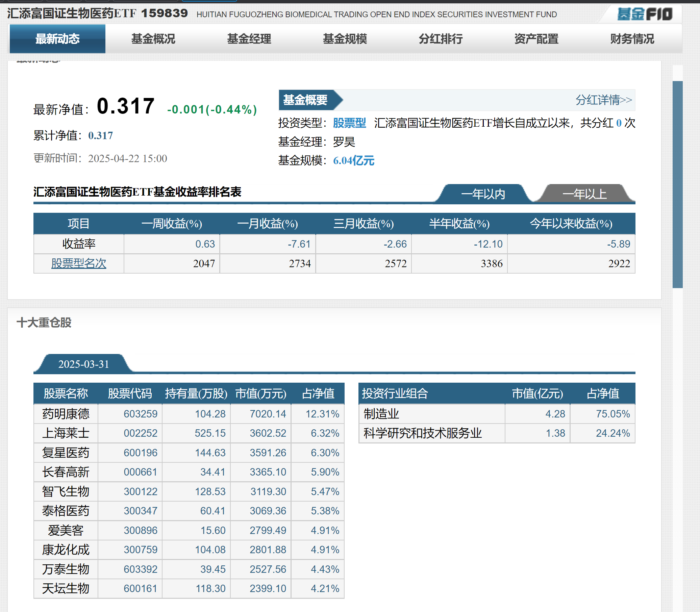Open the 股票型名次 ranking link
Image resolution: width=700 pixels, height=612 pixels.
coord(79,263)
